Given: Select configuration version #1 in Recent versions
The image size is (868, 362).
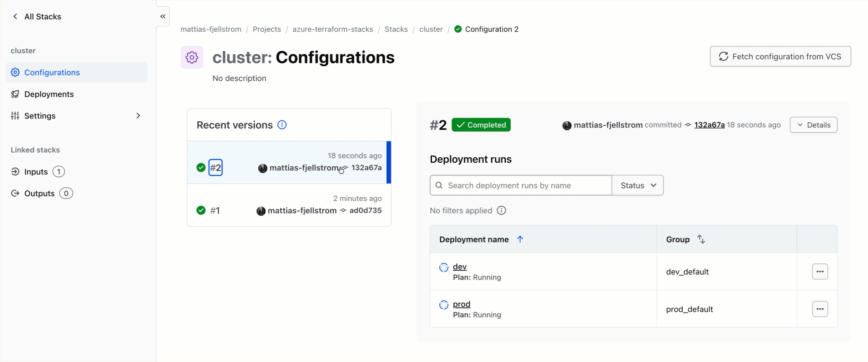Looking at the screenshot, I should pyautogui.click(x=215, y=210).
